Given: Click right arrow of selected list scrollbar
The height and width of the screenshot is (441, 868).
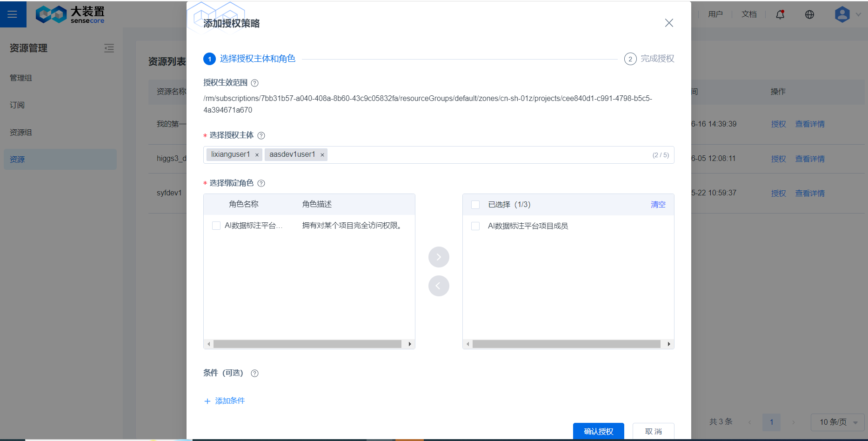Looking at the screenshot, I should point(669,344).
